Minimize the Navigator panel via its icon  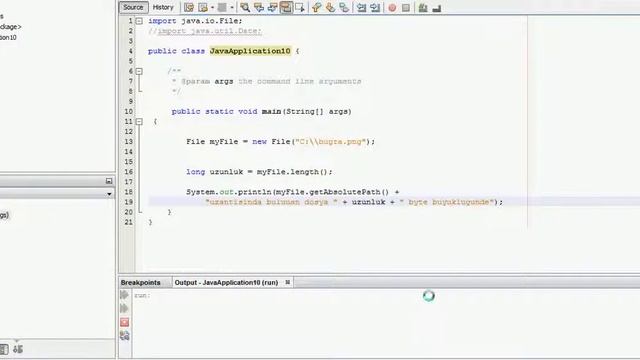pyautogui.click(x=109, y=181)
